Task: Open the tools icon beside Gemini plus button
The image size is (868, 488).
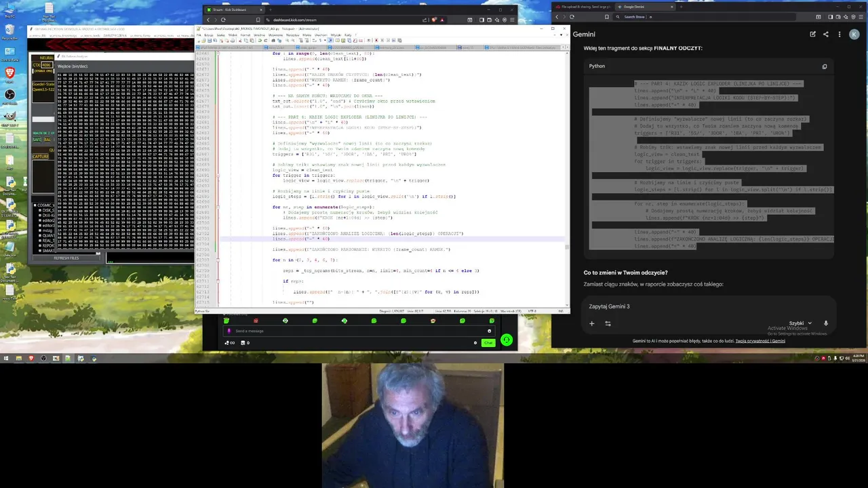Action: coord(608,323)
